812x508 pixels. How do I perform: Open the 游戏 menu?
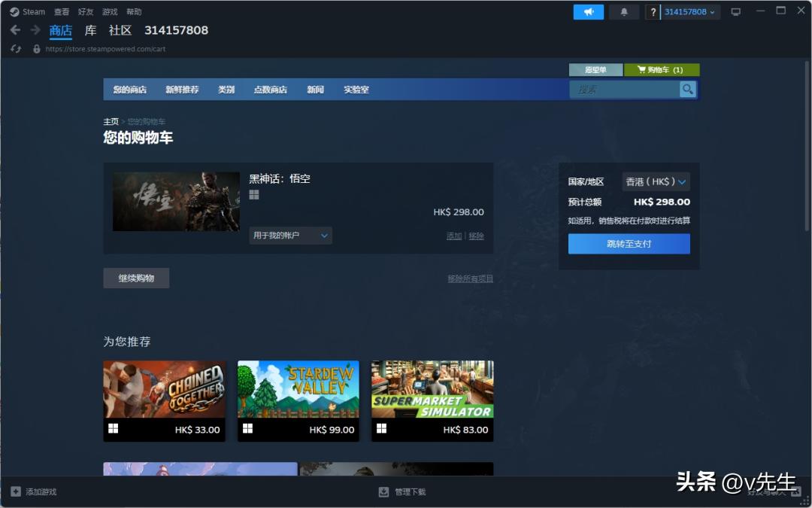coord(110,12)
